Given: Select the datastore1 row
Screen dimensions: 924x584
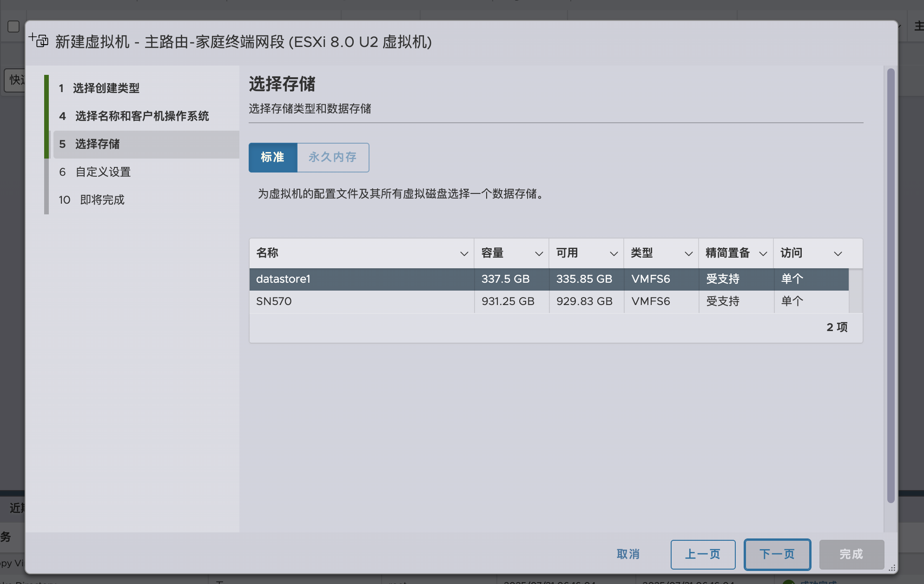Looking at the screenshot, I should click(549, 279).
